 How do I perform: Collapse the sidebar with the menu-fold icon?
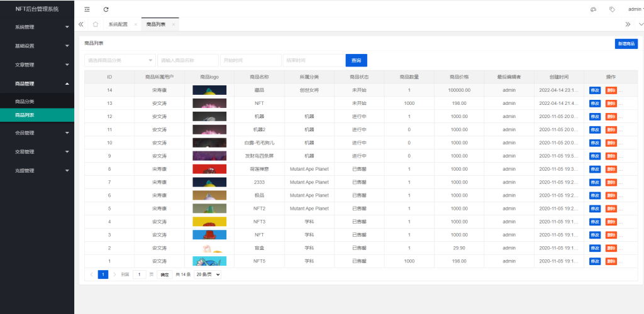coord(87,9)
